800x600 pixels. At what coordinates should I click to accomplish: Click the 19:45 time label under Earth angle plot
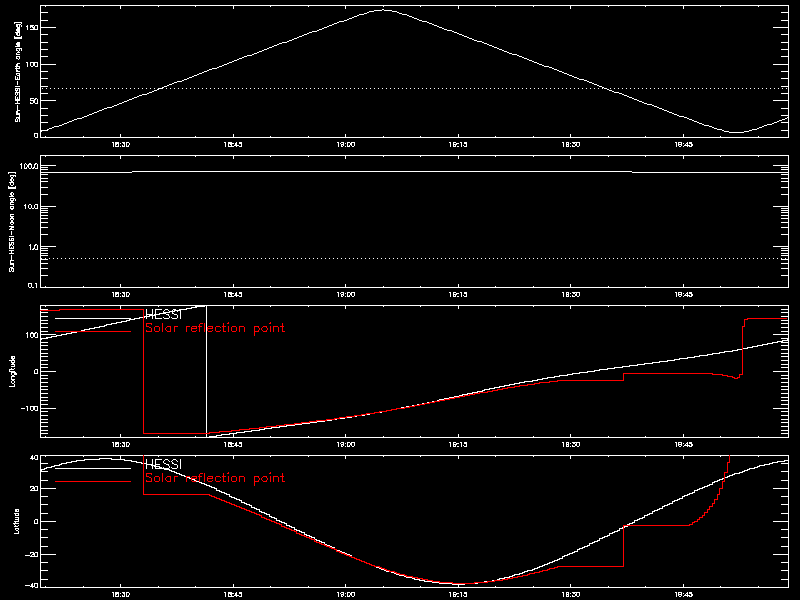click(x=684, y=144)
